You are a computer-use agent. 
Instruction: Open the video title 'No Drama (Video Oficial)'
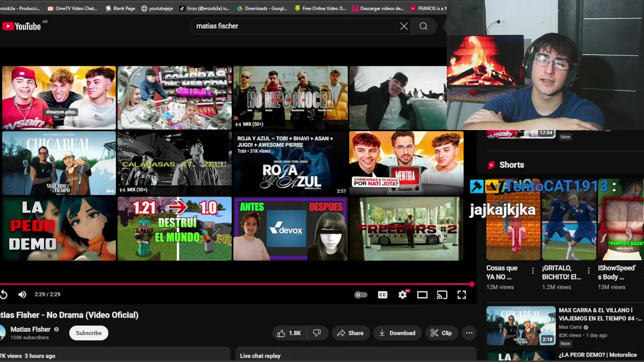pos(69,315)
